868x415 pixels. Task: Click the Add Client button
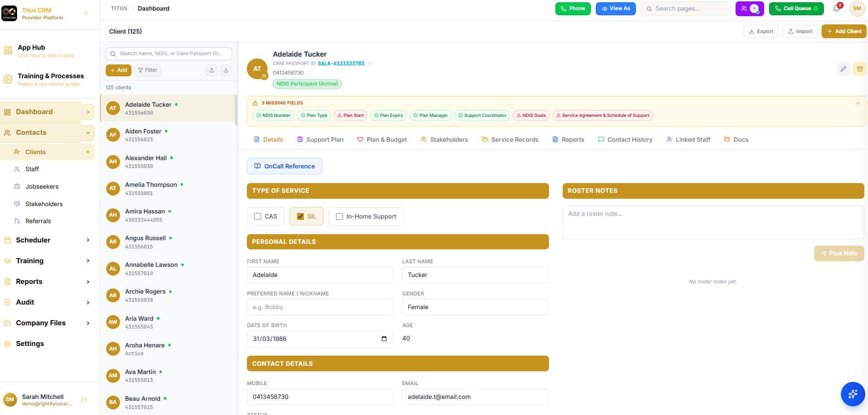(x=844, y=32)
